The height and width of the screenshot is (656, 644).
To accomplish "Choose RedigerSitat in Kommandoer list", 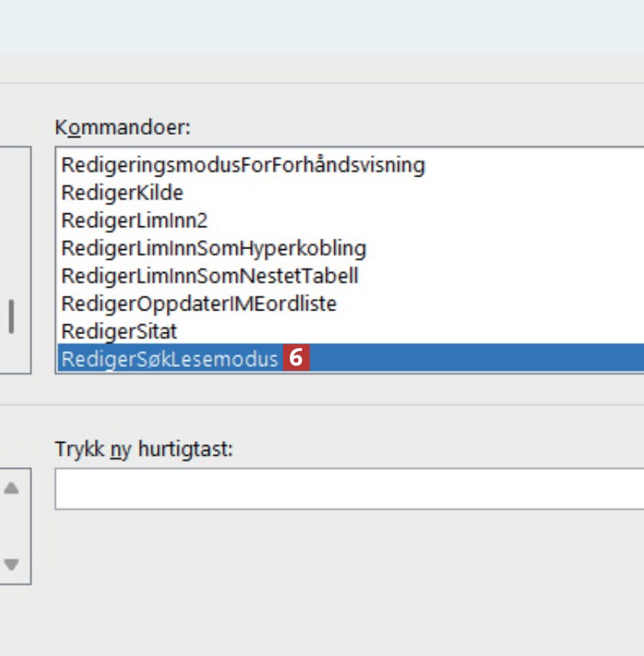I will [x=119, y=331].
